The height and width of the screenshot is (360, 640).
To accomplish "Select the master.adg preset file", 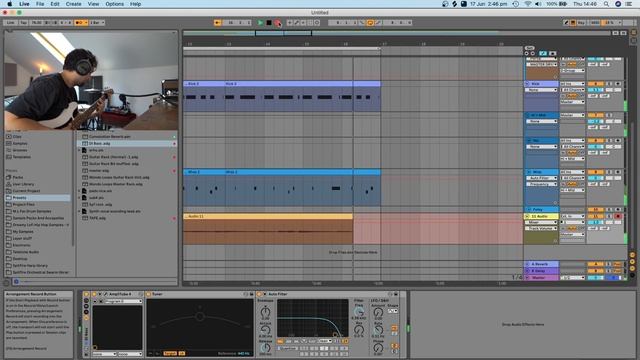I will point(127,171).
